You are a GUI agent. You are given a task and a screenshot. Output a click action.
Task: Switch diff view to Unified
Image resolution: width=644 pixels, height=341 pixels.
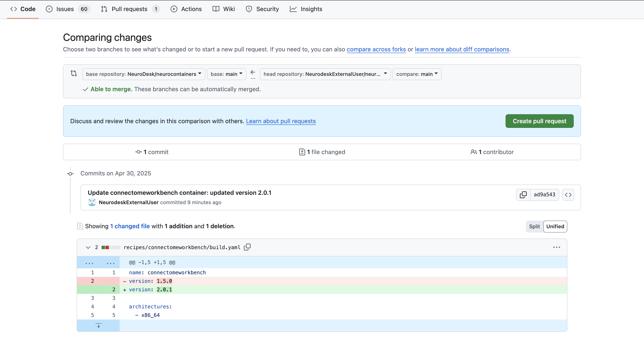pyautogui.click(x=555, y=226)
